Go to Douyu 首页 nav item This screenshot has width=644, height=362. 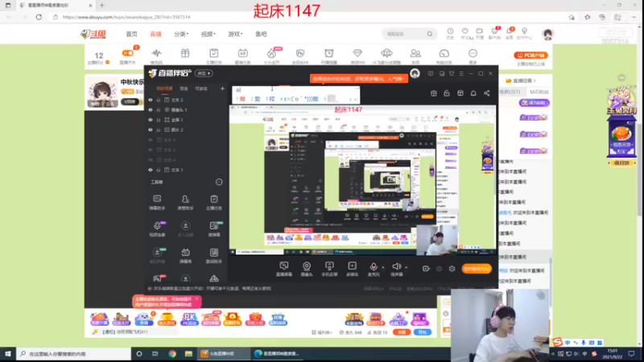[x=131, y=34]
